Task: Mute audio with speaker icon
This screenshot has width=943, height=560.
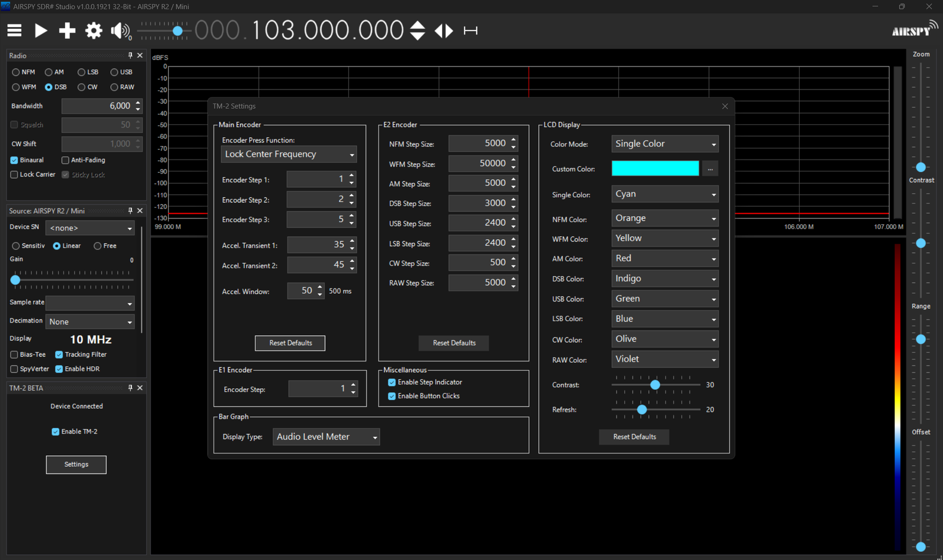Action: (x=120, y=31)
